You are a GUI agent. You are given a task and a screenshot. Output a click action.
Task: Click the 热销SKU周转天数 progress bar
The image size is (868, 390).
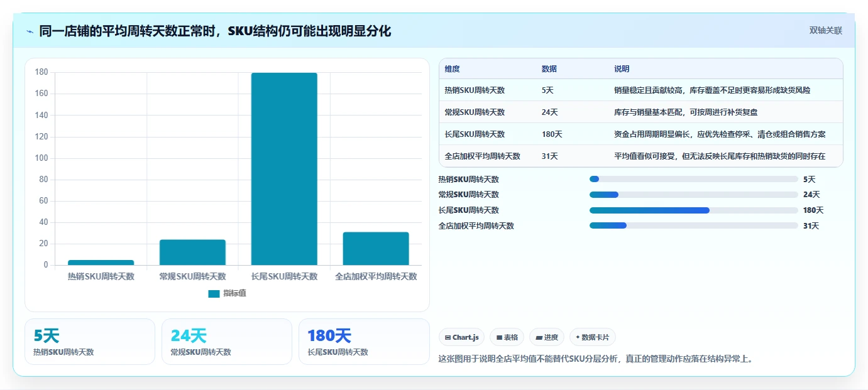pos(694,179)
